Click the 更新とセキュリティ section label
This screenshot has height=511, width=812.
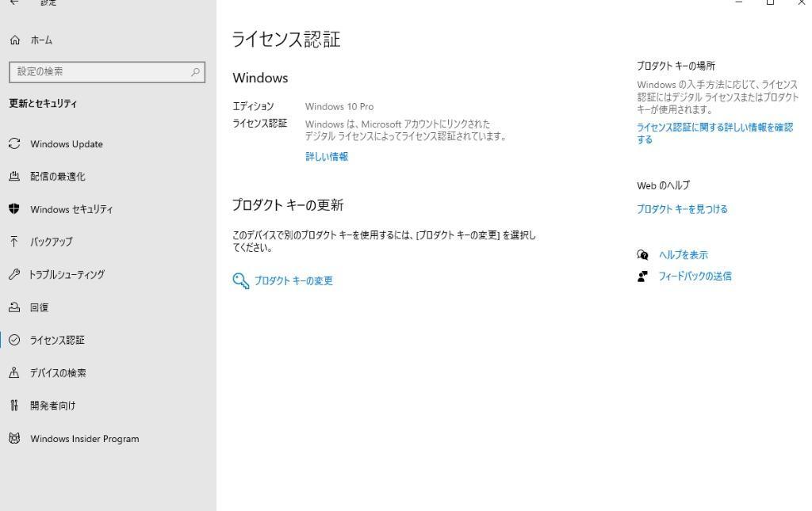pyautogui.click(x=43, y=104)
